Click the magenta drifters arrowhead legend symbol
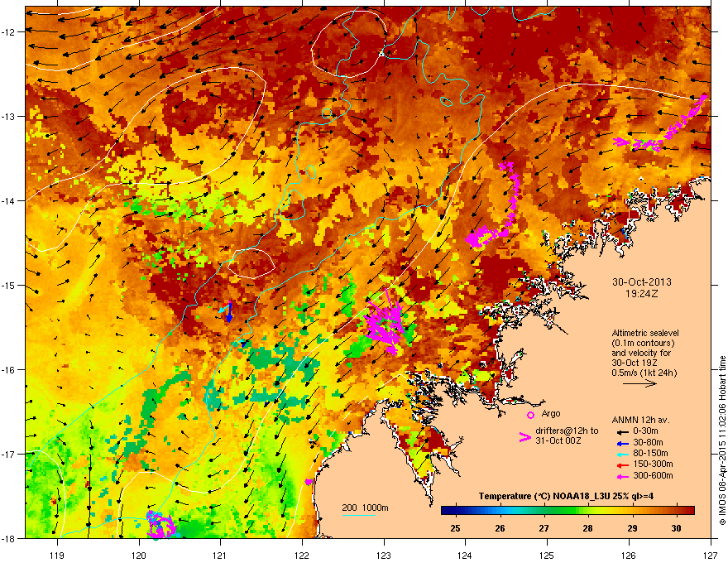 [x=524, y=436]
